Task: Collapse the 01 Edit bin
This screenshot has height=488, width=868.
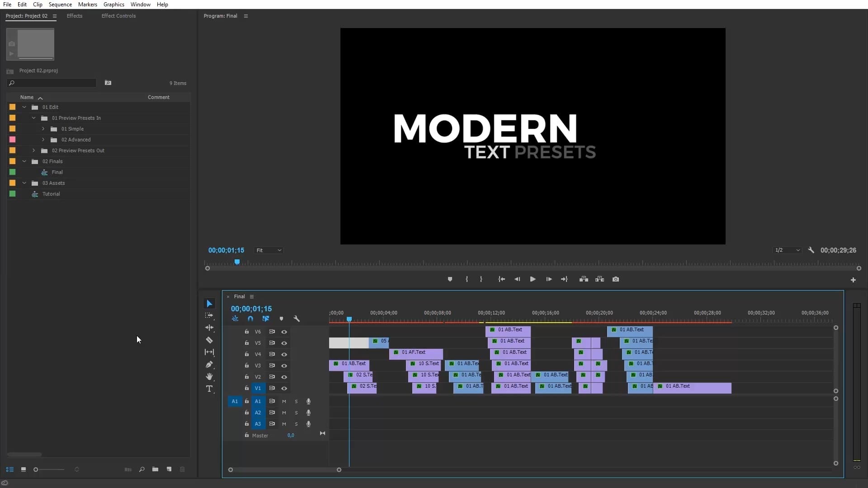Action: pos(24,107)
